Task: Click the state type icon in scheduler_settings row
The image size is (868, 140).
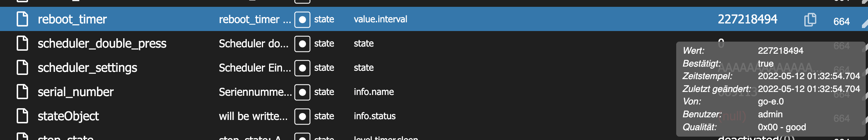Action: click(x=302, y=68)
